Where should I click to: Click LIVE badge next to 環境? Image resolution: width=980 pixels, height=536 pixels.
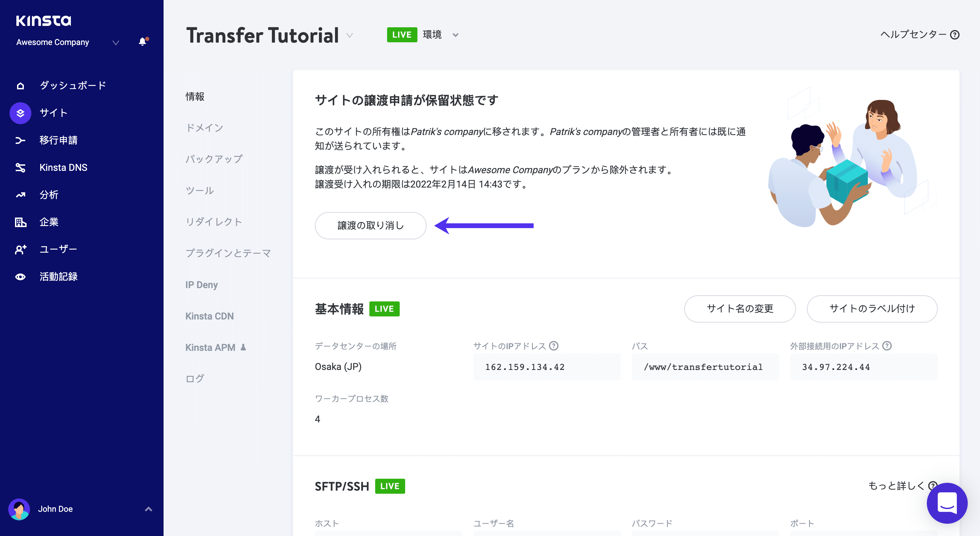click(402, 35)
